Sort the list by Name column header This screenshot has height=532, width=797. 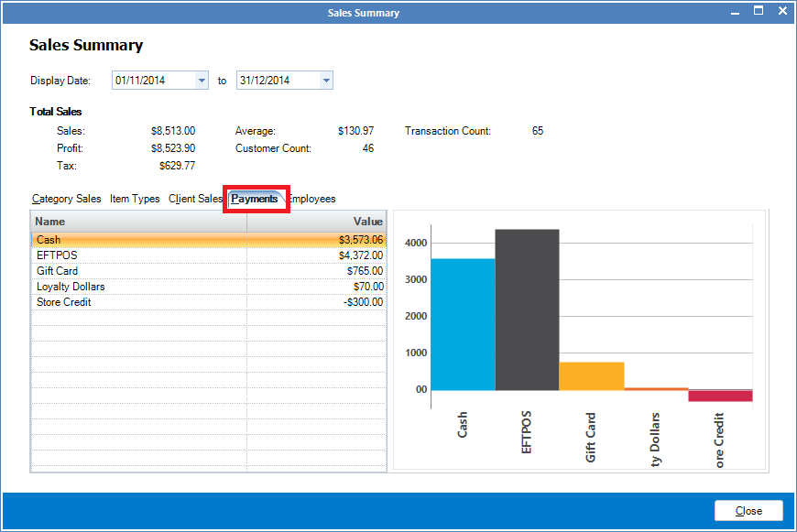(139, 222)
